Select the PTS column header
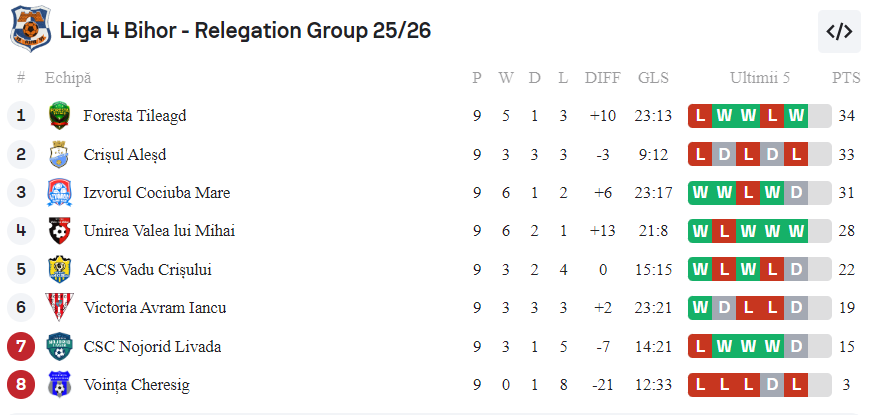Viewport: 871px width, 415px height. coord(845,78)
